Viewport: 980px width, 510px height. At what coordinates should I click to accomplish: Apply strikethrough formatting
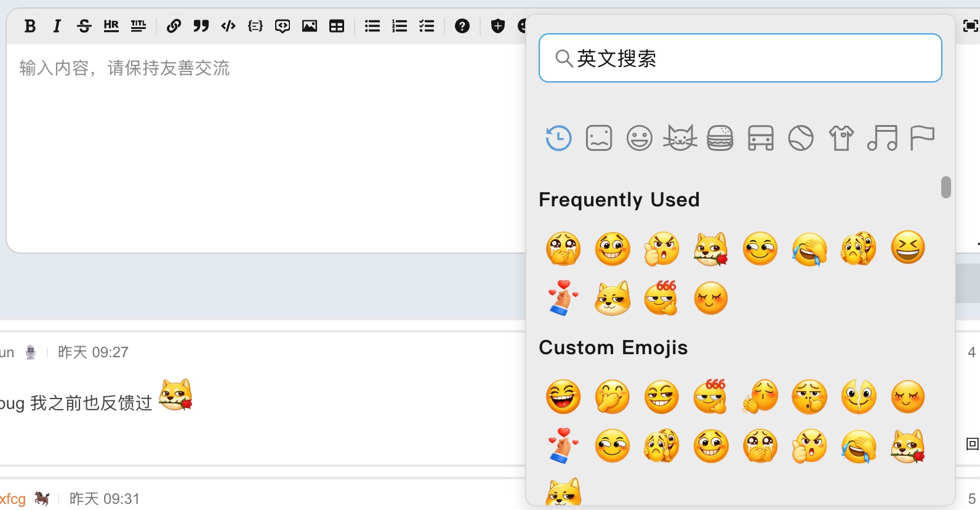click(84, 26)
